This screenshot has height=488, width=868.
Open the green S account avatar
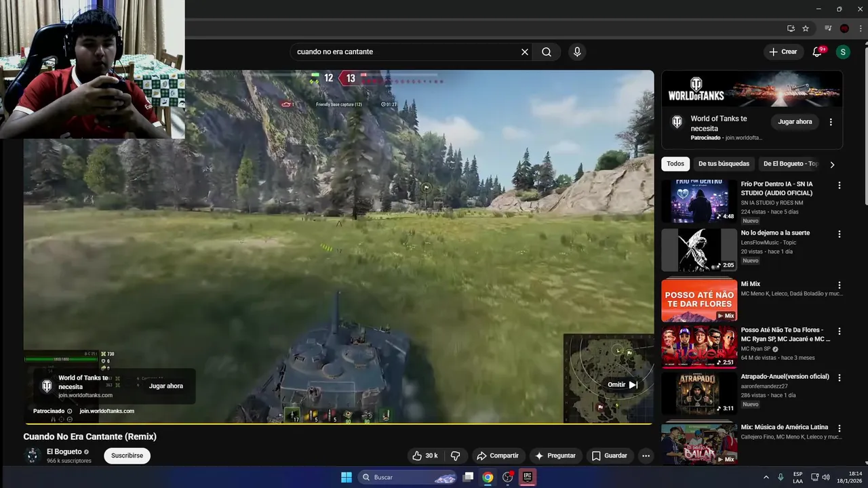point(843,52)
